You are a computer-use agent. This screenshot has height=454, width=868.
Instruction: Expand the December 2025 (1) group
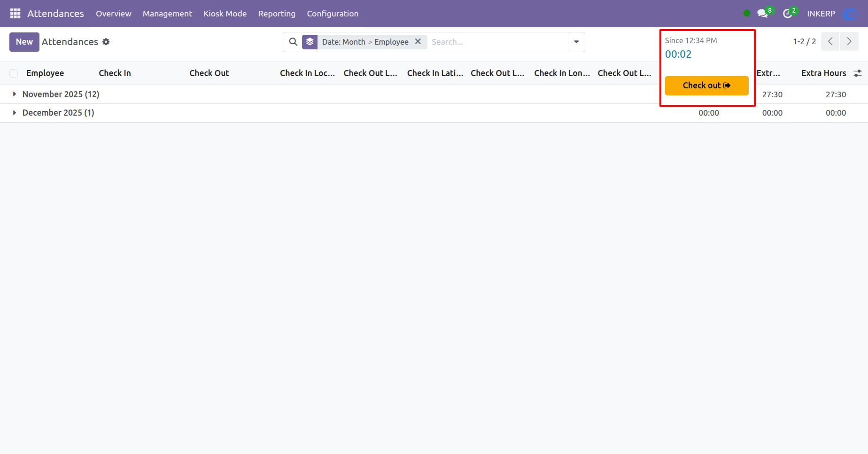pos(58,113)
